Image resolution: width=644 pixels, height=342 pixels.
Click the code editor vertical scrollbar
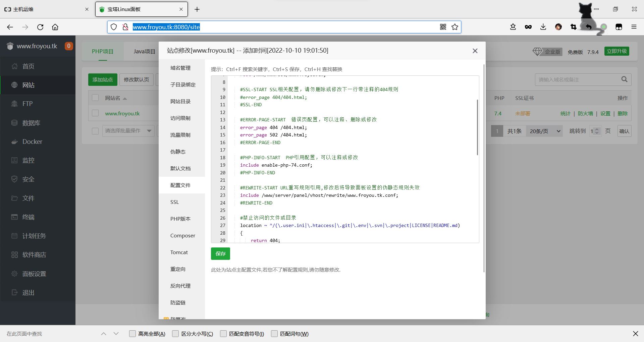click(477, 127)
